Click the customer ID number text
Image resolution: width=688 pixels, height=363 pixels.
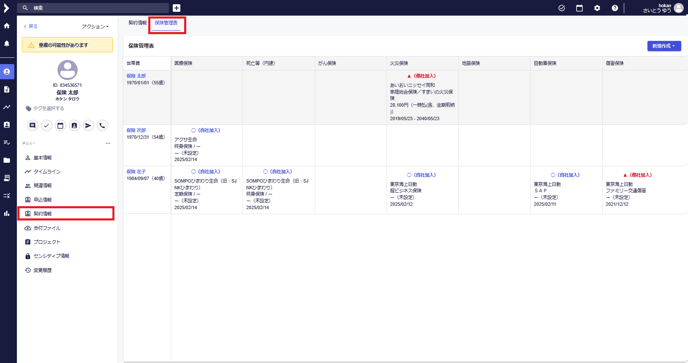[x=67, y=85]
